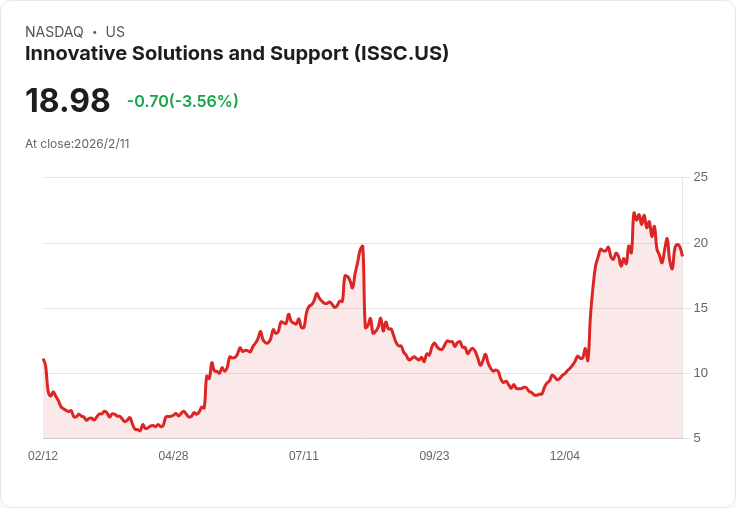Click the 25 y-axis price label
Screen dimensions: 736x508
pos(700,178)
